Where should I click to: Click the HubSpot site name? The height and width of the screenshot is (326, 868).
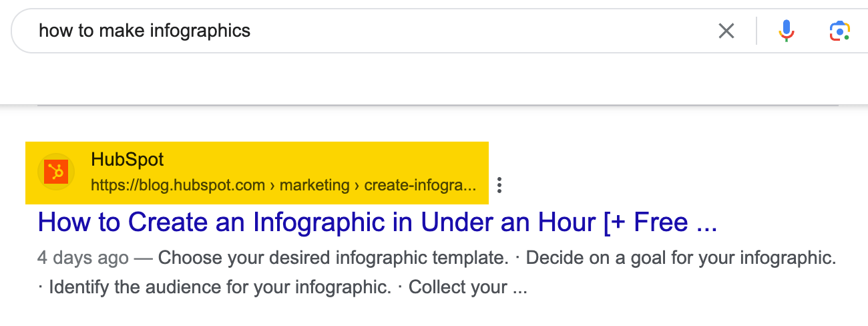pos(127,160)
